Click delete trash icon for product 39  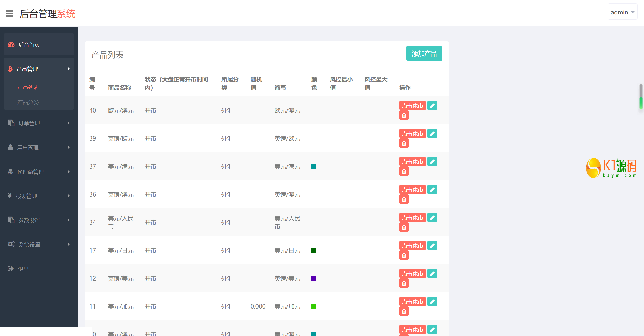[404, 144]
